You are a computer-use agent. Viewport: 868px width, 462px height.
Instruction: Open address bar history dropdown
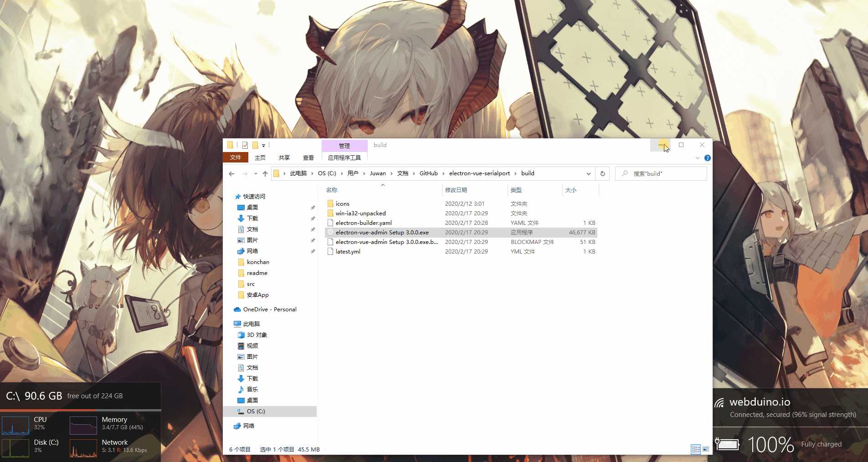click(588, 173)
